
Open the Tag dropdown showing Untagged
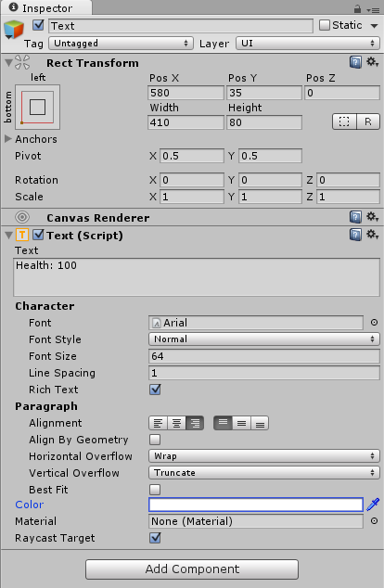[122, 44]
